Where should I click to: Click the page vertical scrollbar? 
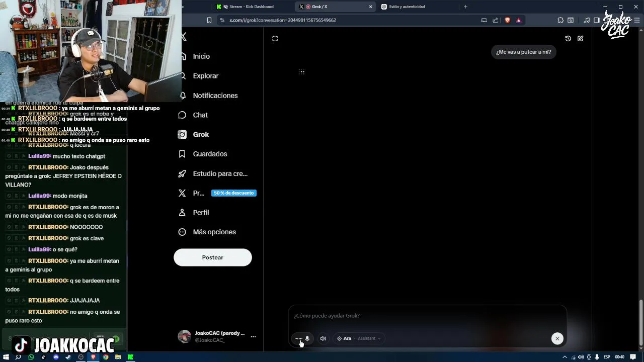point(641,322)
